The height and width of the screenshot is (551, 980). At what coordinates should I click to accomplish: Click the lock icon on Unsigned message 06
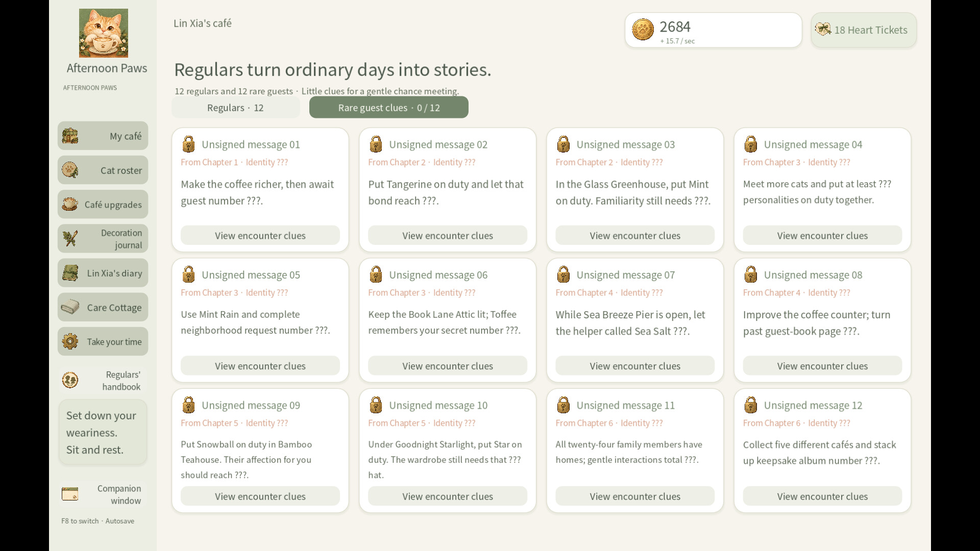click(376, 274)
